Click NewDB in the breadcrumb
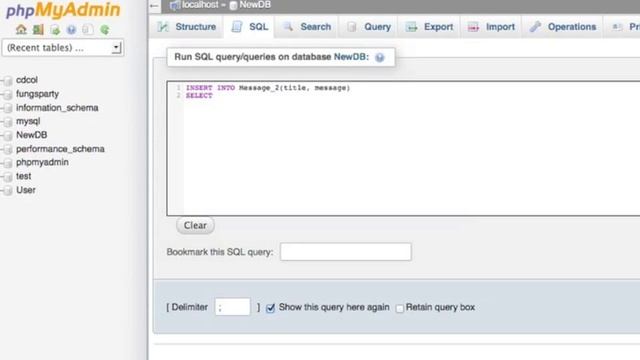 (x=255, y=5)
